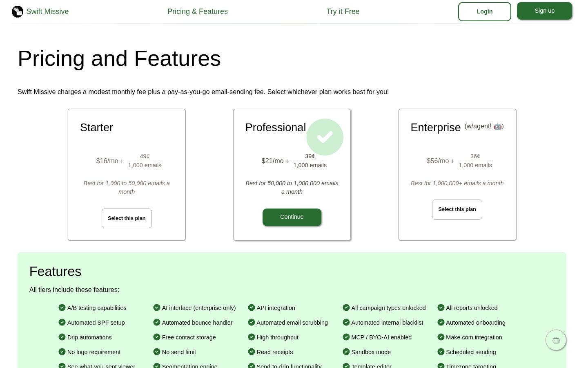Click the Starter plan card heading
Viewport: 588px width, 368px height.
pos(96,128)
